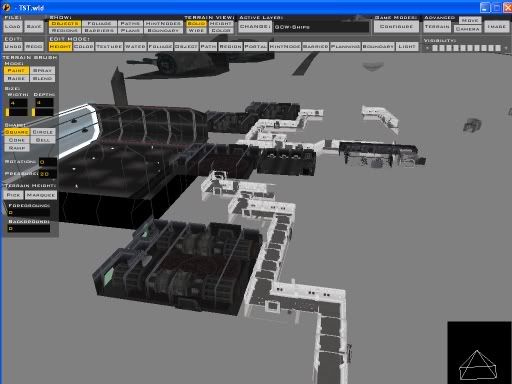Switch to Texture edit mode
The width and height of the screenshot is (512, 384).
pyautogui.click(x=109, y=47)
